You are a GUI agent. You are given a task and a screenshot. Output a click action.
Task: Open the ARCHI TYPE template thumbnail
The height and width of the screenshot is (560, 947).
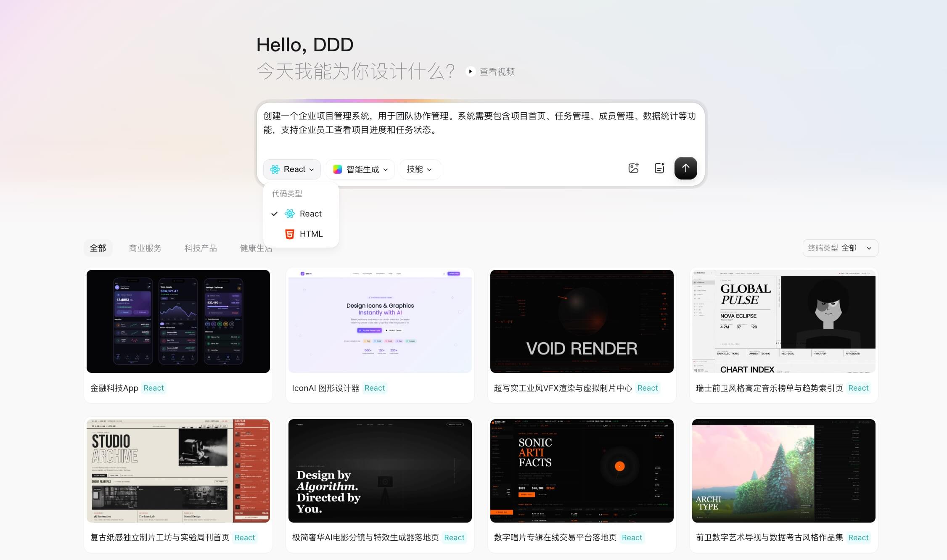(x=784, y=471)
